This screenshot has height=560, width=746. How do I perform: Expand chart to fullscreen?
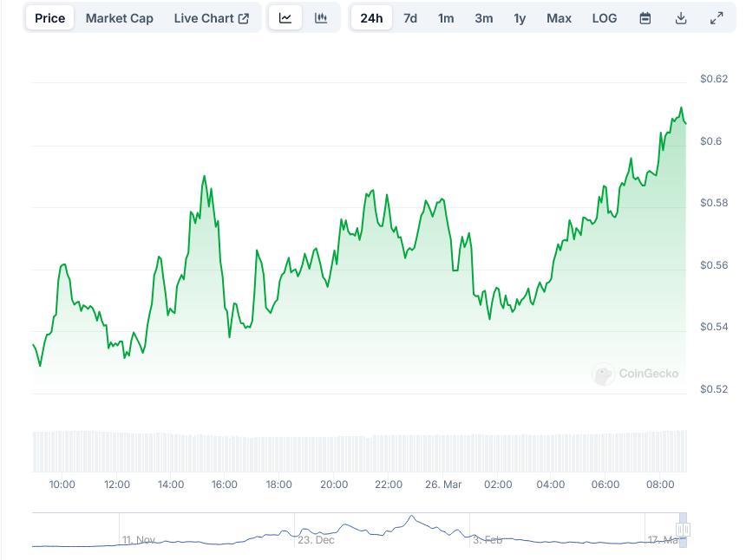(717, 18)
